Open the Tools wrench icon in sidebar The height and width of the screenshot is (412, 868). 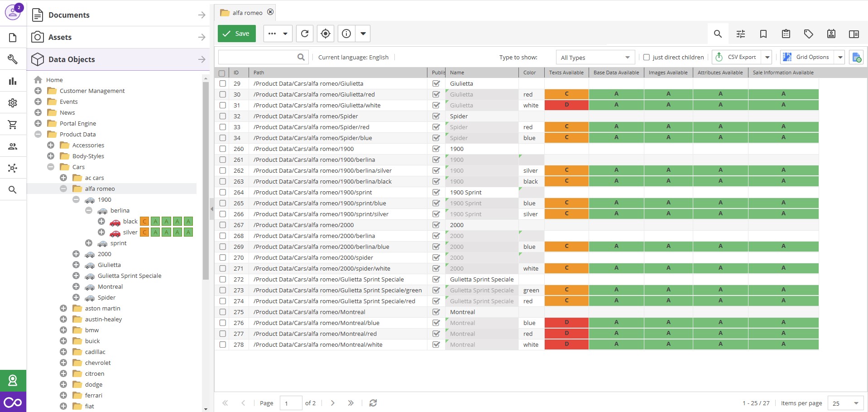(13, 59)
